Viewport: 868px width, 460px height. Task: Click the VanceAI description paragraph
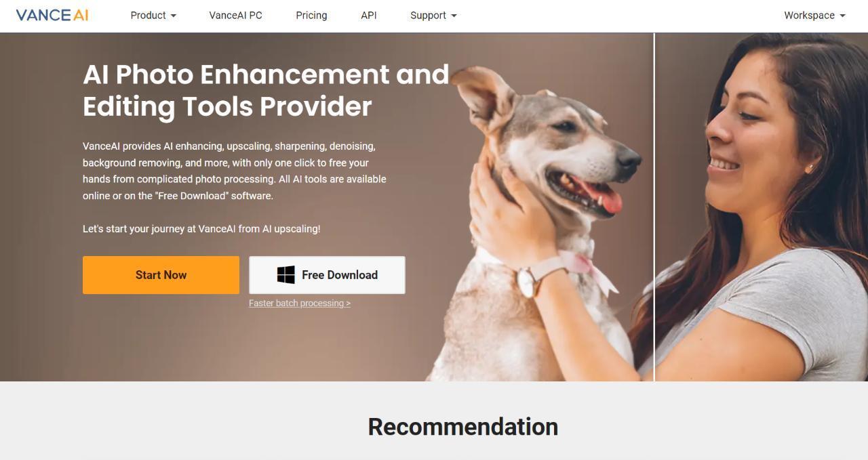click(x=235, y=171)
